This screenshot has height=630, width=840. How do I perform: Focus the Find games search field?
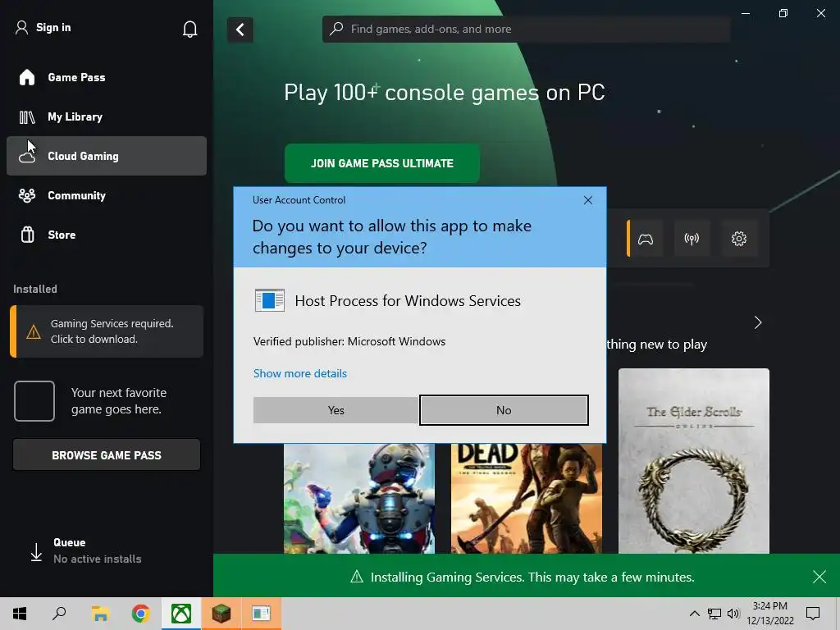pos(527,29)
